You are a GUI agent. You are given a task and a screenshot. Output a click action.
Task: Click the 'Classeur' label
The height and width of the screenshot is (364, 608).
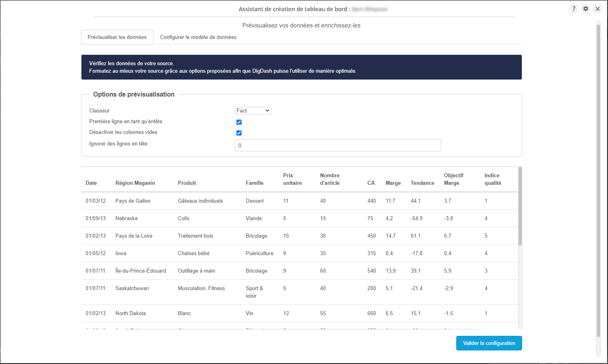pos(99,110)
